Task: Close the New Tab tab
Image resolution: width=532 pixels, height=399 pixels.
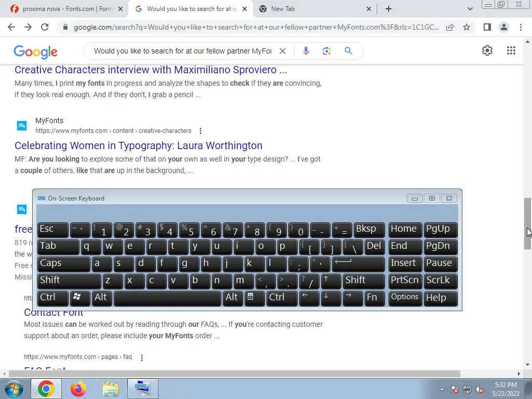Action: tap(369, 9)
